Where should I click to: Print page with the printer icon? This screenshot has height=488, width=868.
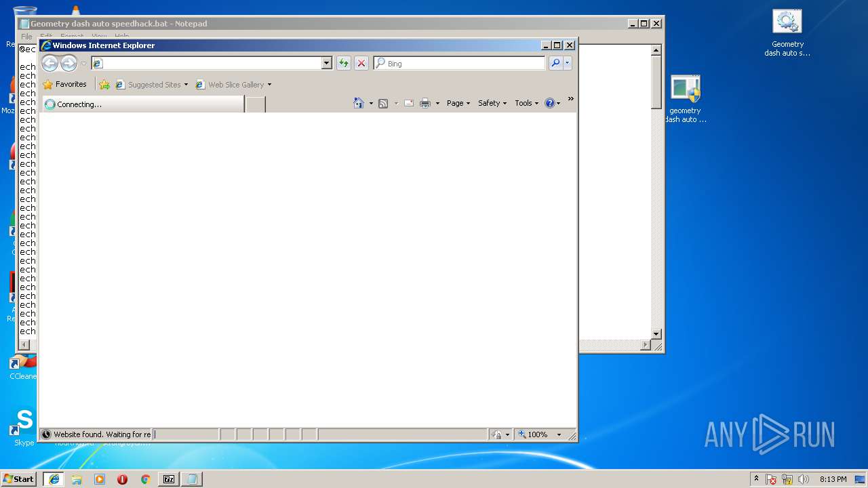click(425, 103)
